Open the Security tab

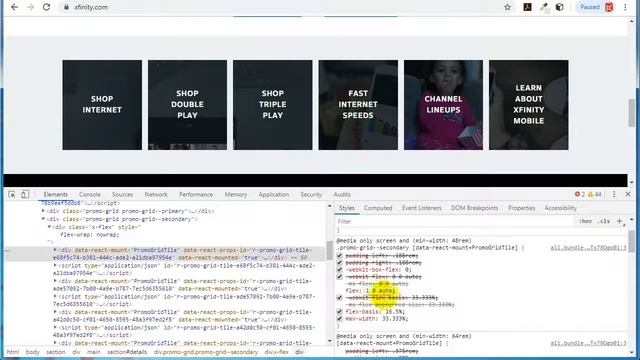pyautogui.click(x=311, y=194)
